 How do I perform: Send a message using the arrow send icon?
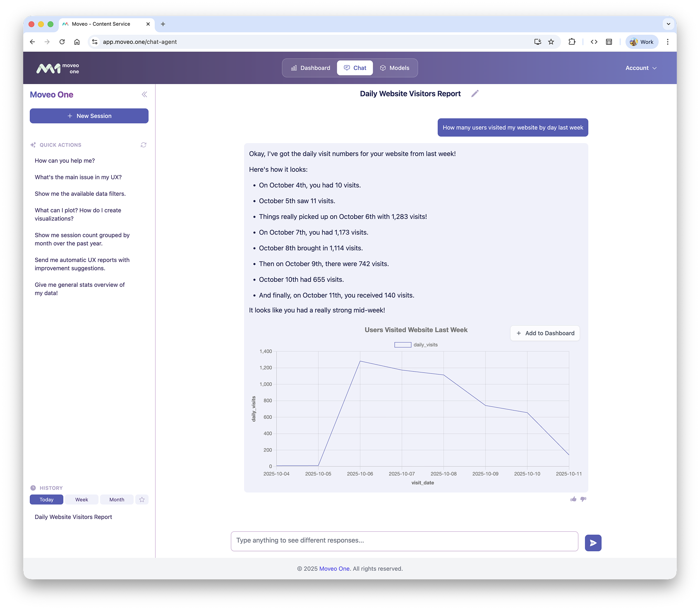pos(592,543)
